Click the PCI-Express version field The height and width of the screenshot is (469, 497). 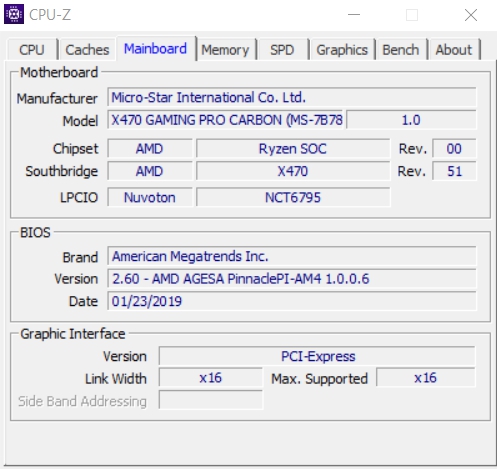(x=317, y=356)
